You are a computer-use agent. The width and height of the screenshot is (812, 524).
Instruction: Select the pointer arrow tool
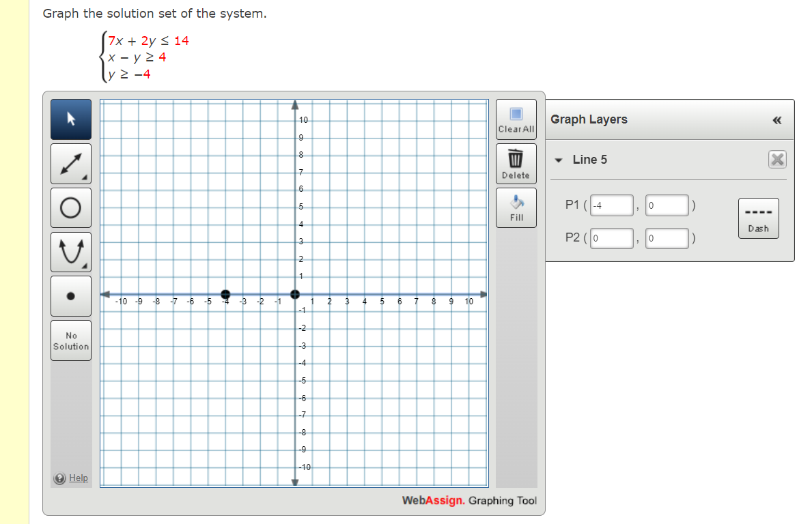[71, 119]
